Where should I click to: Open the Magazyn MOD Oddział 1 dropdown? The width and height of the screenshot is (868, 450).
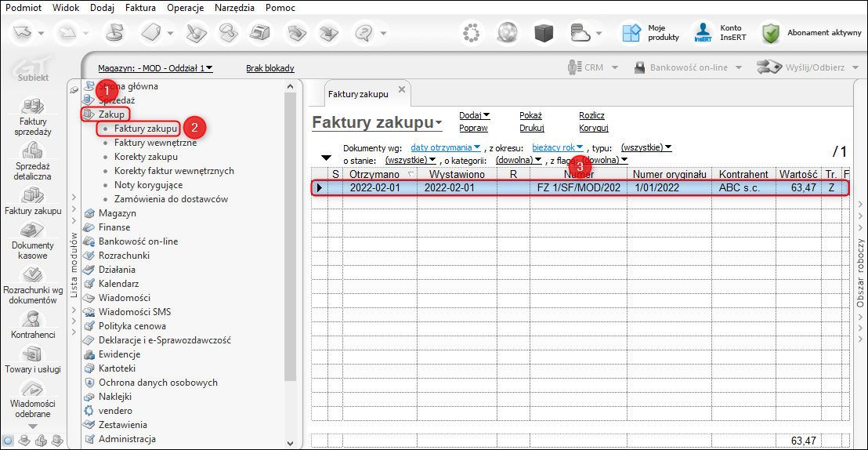(x=156, y=68)
